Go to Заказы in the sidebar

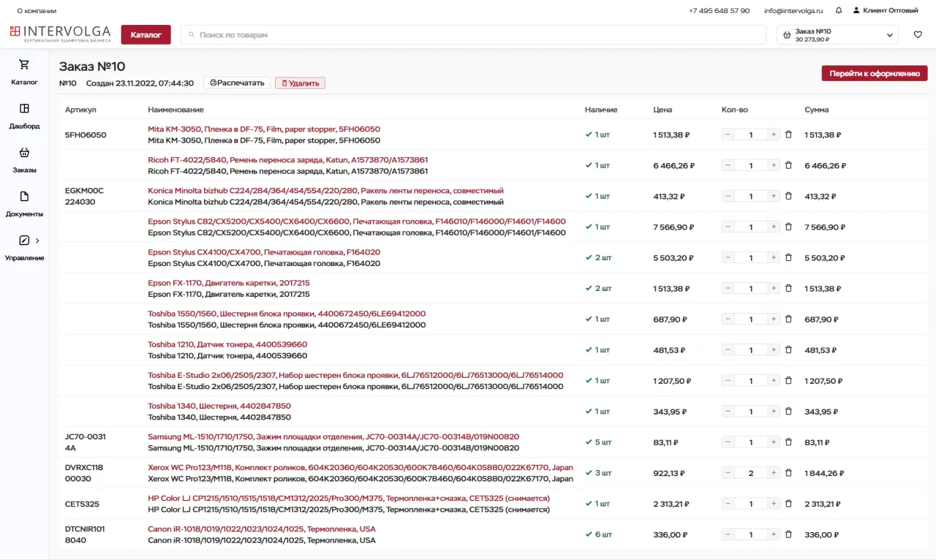click(x=24, y=159)
